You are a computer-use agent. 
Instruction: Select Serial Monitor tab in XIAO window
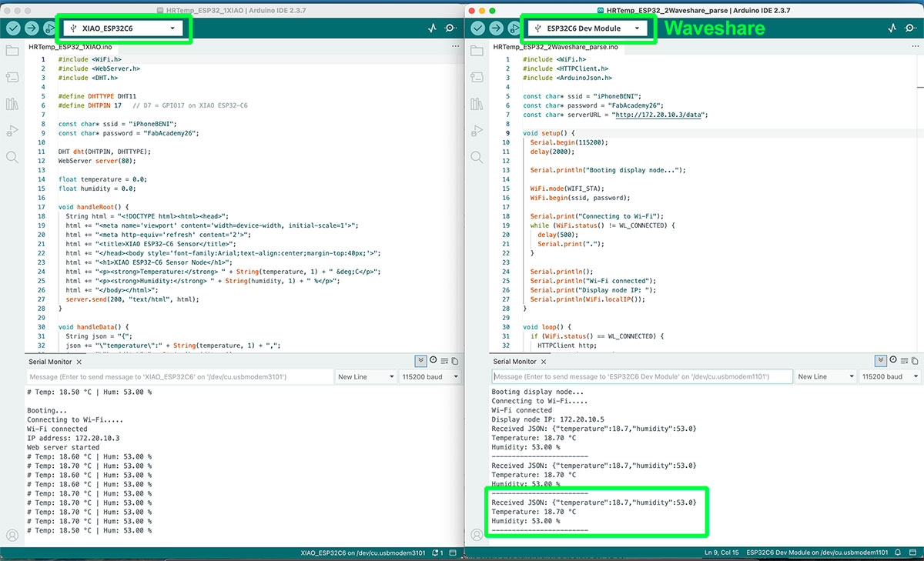coord(49,361)
